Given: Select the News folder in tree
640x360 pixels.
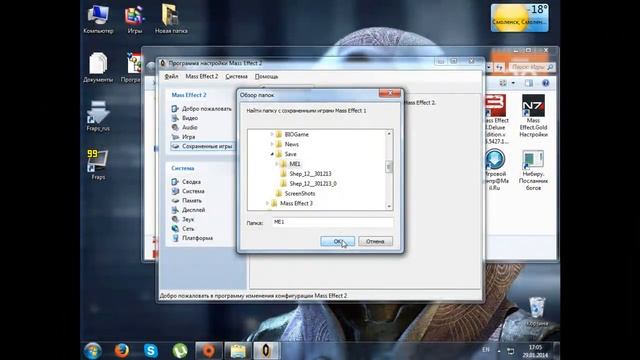Looking at the screenshot, I should point(287,144).
